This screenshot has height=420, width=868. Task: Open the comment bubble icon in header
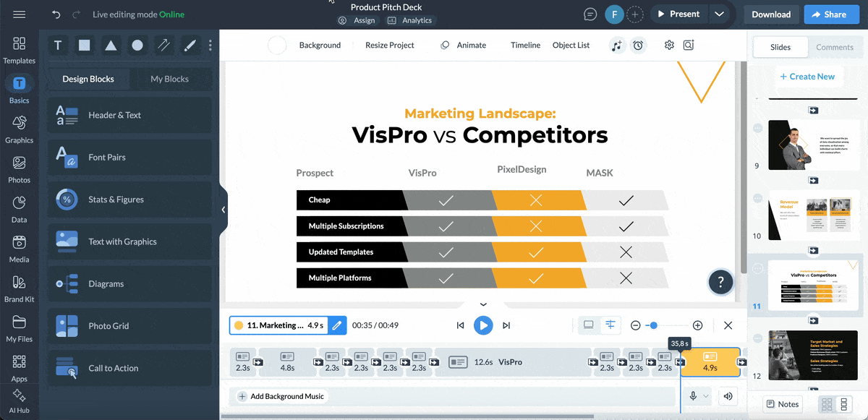pyautogui.click(x=591, y=14)
